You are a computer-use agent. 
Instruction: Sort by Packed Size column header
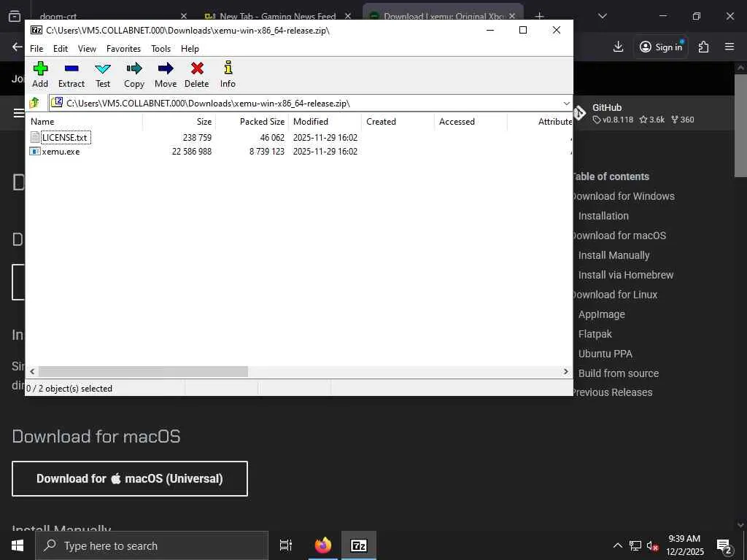(x=252, y=122)
